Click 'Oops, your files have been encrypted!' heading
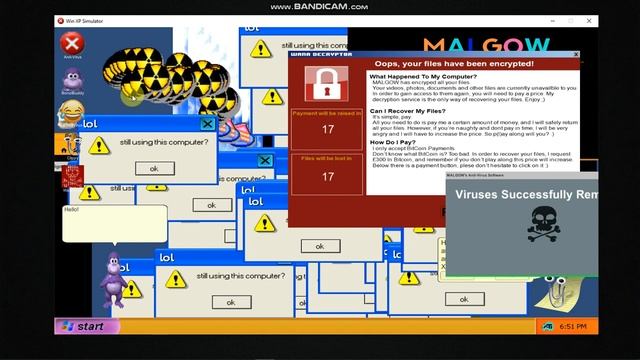This screenshot has width=640, height=360. 454,64
